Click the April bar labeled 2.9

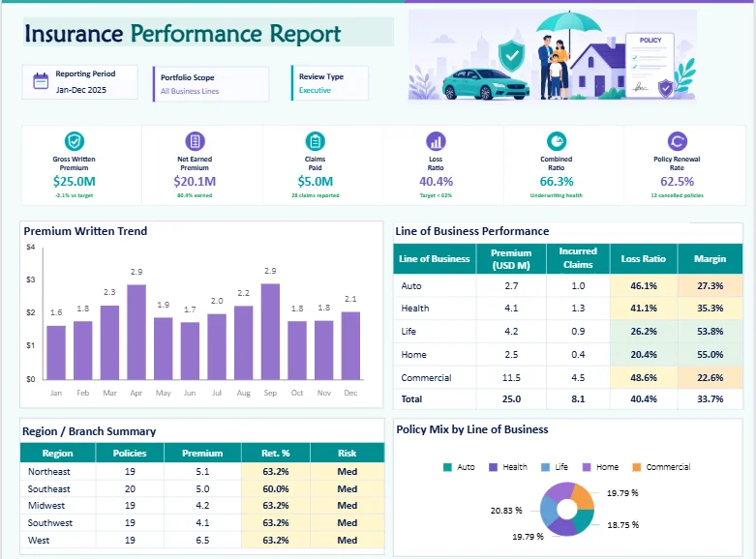point(136,332)
